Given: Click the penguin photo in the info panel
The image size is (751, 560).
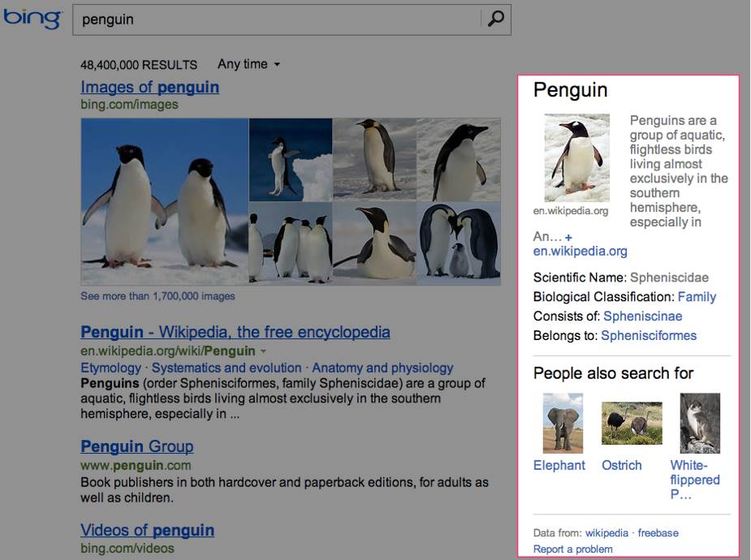Looking at the screenshot, I should (x=576, y=157).
